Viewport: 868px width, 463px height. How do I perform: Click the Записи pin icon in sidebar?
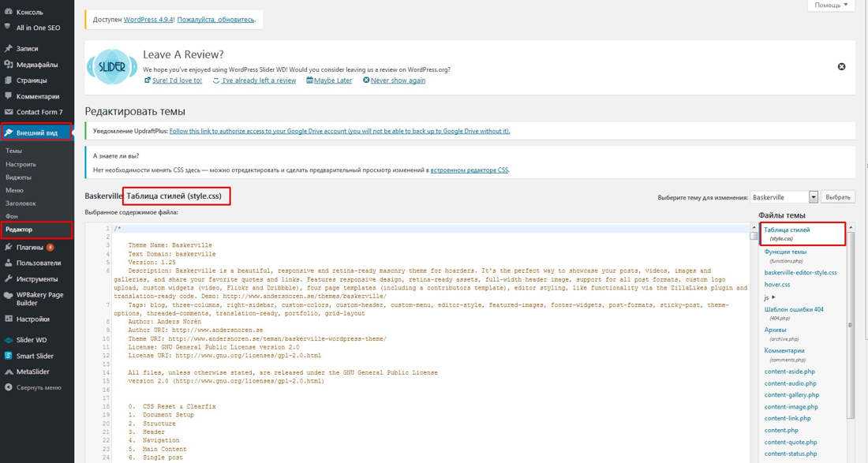click(x=8, y=49)
